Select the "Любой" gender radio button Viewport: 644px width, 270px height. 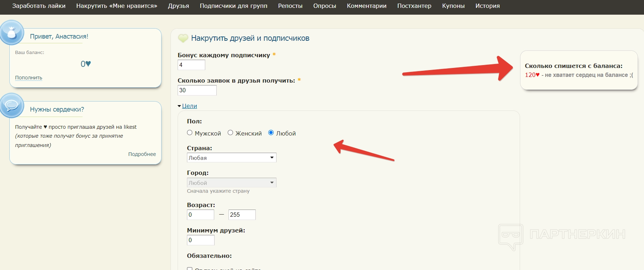point(271,133)
